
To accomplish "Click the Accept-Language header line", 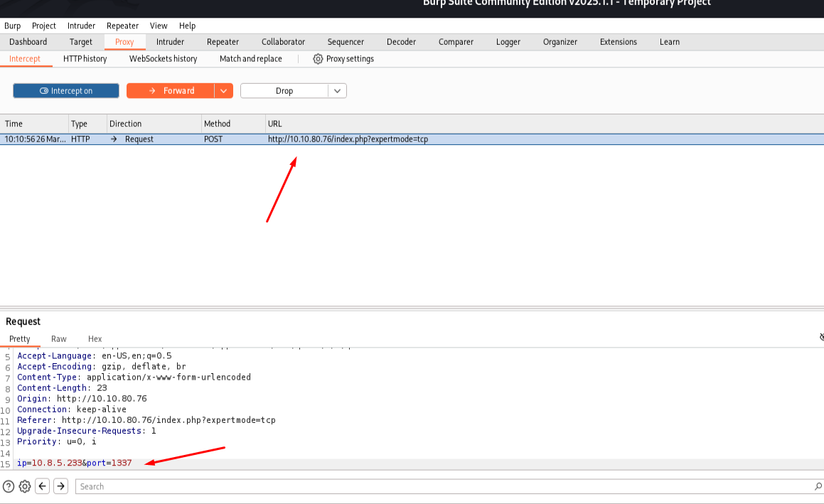I will coord(94,356).
